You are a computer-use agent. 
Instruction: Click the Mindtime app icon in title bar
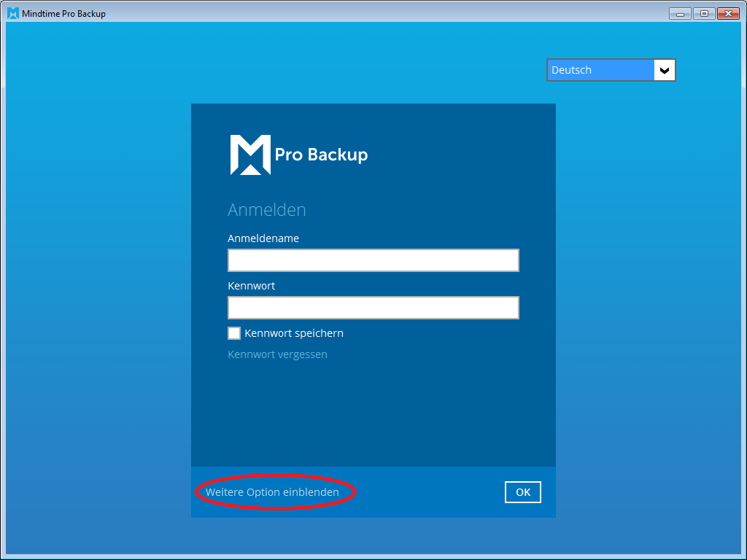13,13
